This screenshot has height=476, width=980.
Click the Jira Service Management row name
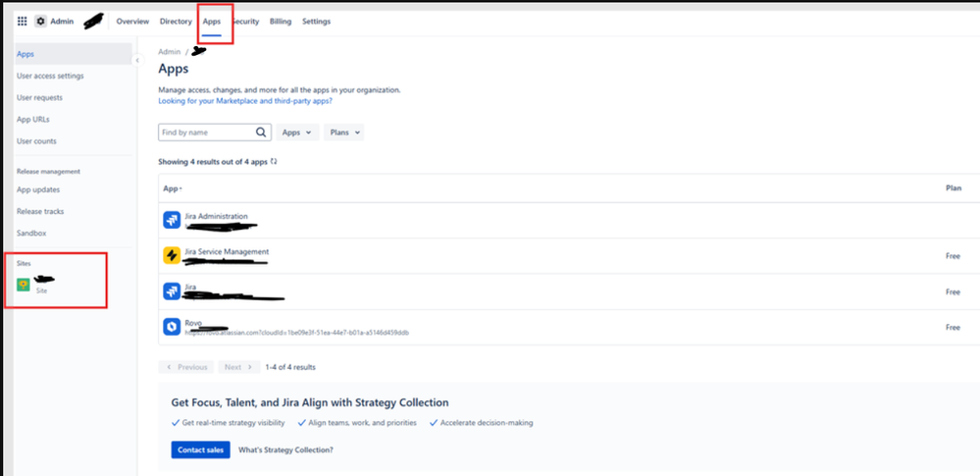pyautogui.click(x=227, y=251)
